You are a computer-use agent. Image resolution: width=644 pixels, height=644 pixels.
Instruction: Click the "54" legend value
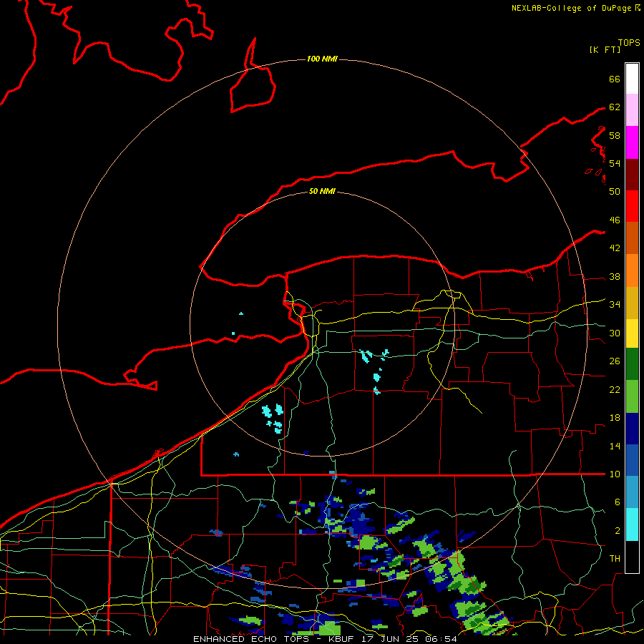tap(615, 163)
